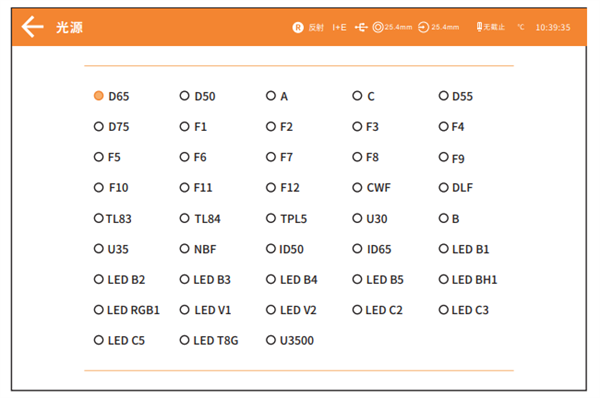Go back using the left arrow icon
Image resolution: width=600 pixels, height=398 pixels.
pyautogui.click(x=33, y=27)
